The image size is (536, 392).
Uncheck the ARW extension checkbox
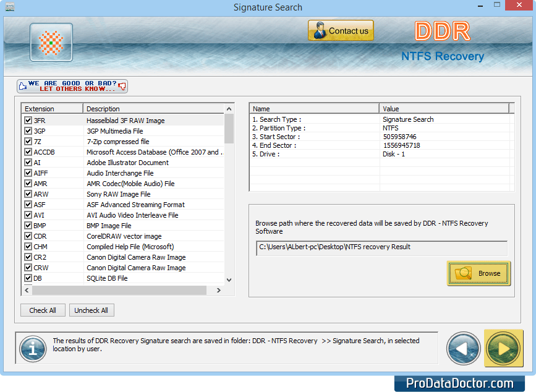point(28,194)
